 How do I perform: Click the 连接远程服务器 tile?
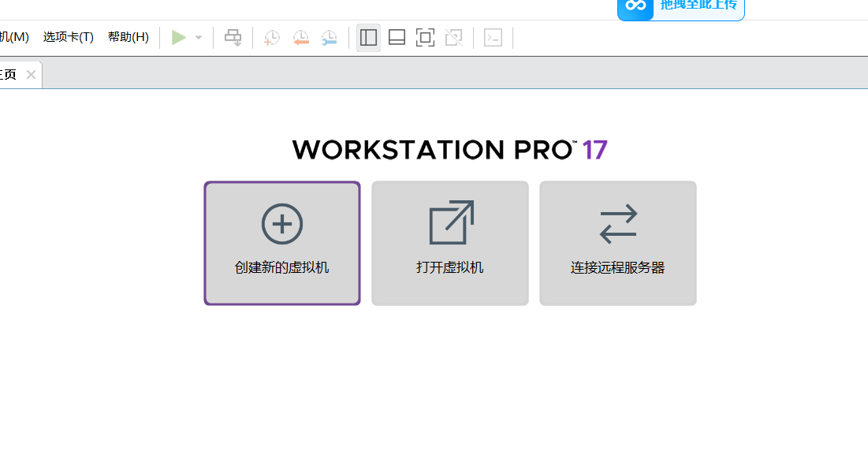618,243
